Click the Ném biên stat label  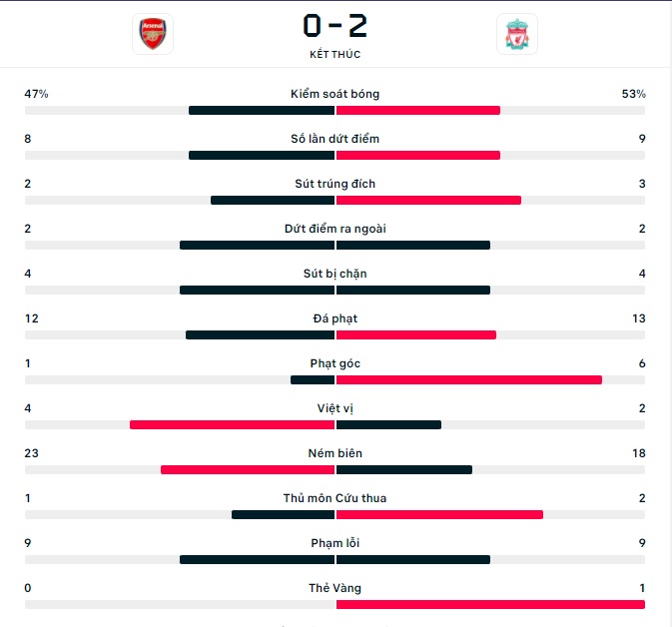coord(336,453)
